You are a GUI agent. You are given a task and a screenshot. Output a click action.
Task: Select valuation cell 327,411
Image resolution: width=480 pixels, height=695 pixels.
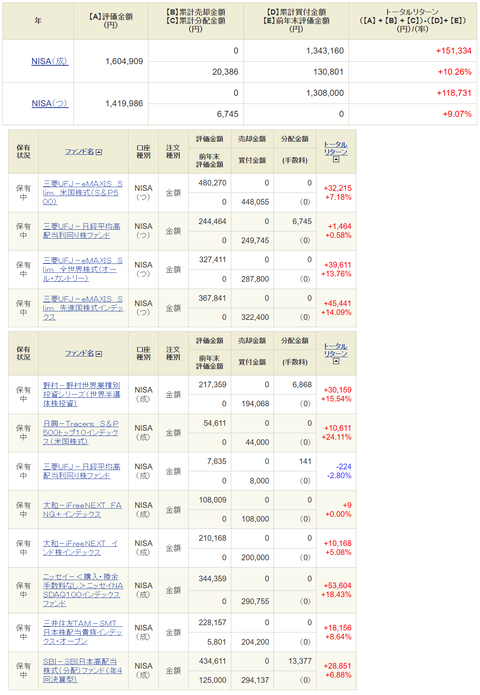(213, 259)
